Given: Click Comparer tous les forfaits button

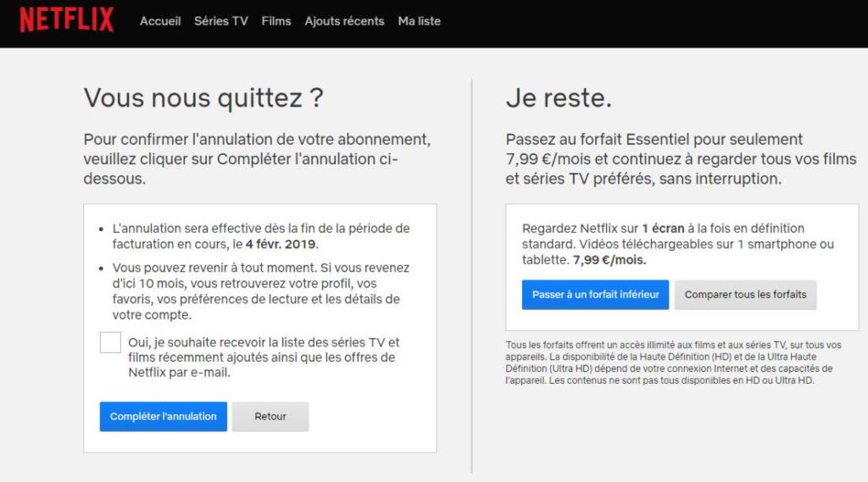Looking at the screenshot, I should (745, 295).
